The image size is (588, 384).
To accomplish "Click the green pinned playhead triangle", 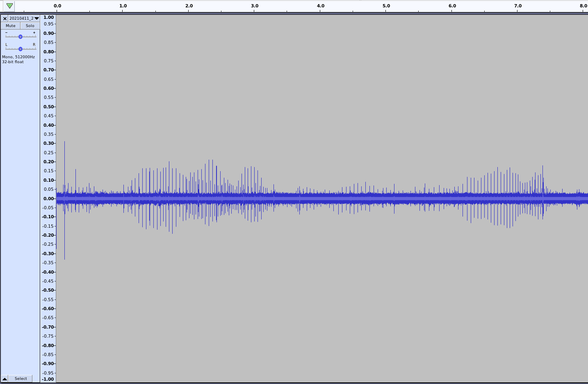I will pyautogui.click(x=9, y=6).
